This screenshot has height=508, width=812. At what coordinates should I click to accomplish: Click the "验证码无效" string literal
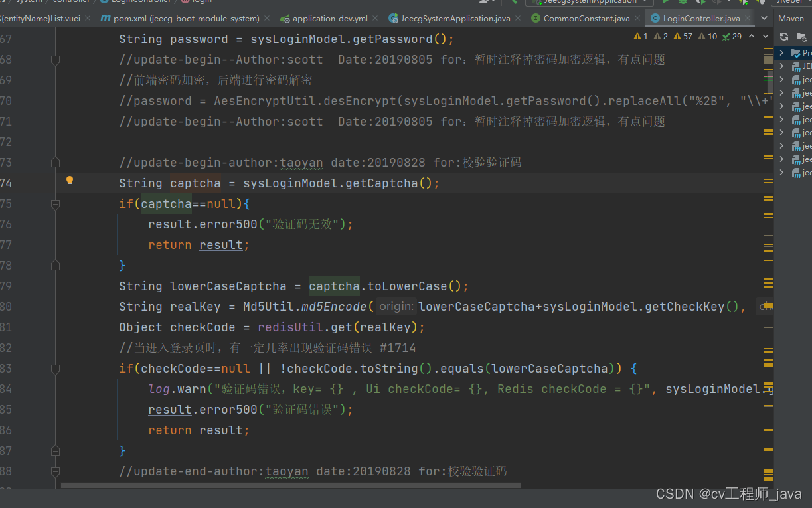[301, 224]
